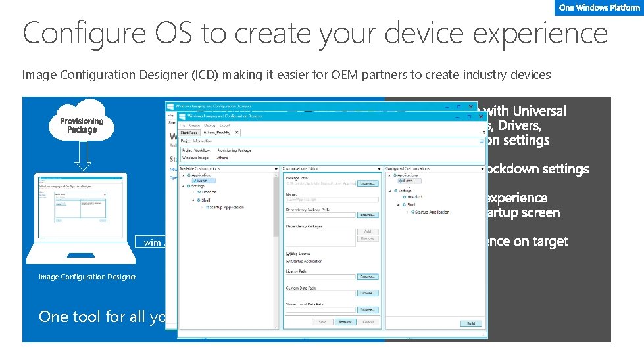The width and height of the screenshot is (644, 362).
Task: Click the Custom Data Path input field
Action: [x=320, y=293]
